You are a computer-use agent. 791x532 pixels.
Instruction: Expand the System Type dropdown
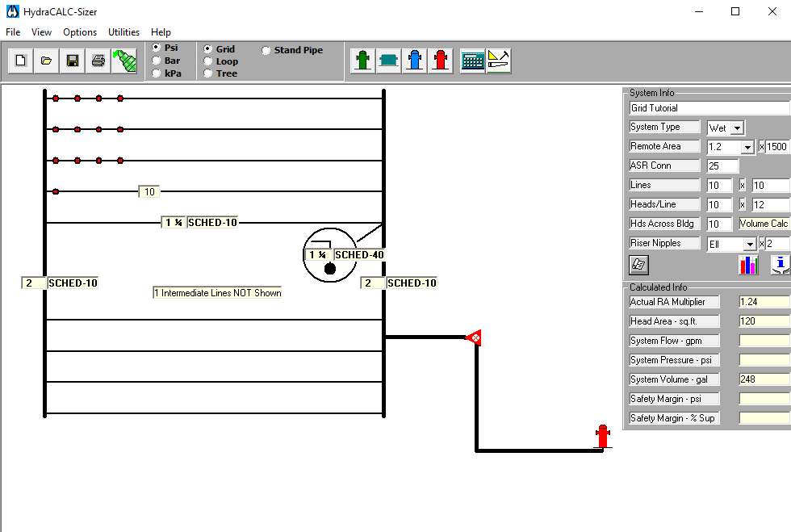tap(737, 128)
